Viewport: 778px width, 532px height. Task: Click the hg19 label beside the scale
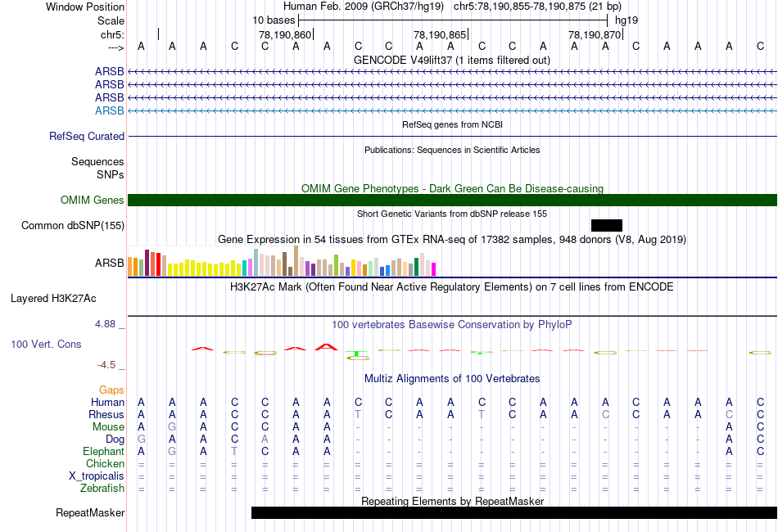[x=626, y=20]
